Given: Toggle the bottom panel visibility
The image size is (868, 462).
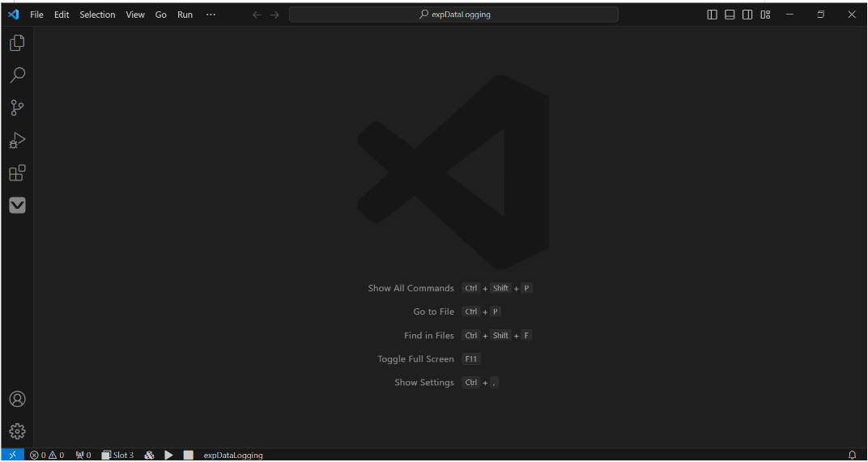Looking at the screenshot, I should [x=730, y=15].
